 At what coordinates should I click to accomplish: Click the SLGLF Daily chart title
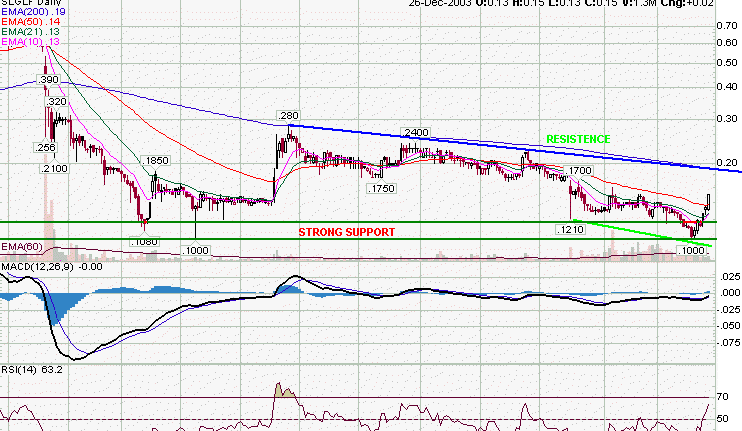29,2
